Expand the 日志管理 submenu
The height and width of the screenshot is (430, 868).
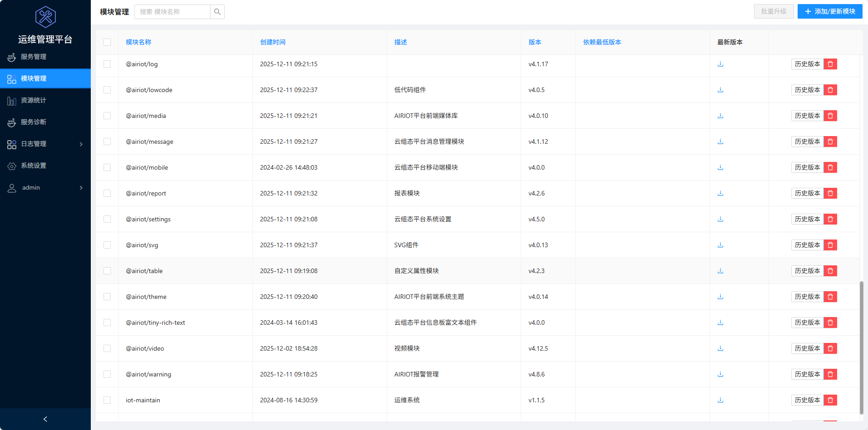pos(45,144)
